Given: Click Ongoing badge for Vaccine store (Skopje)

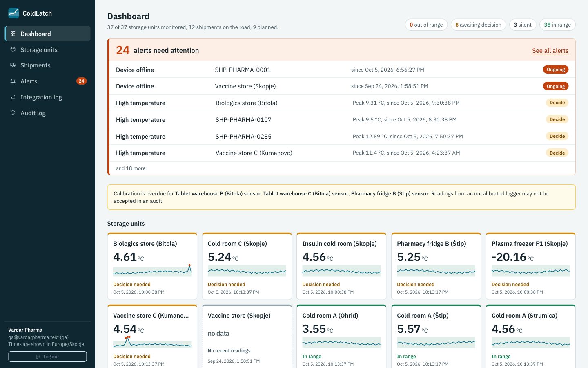Looking at the screenshot, I should 556,86.
